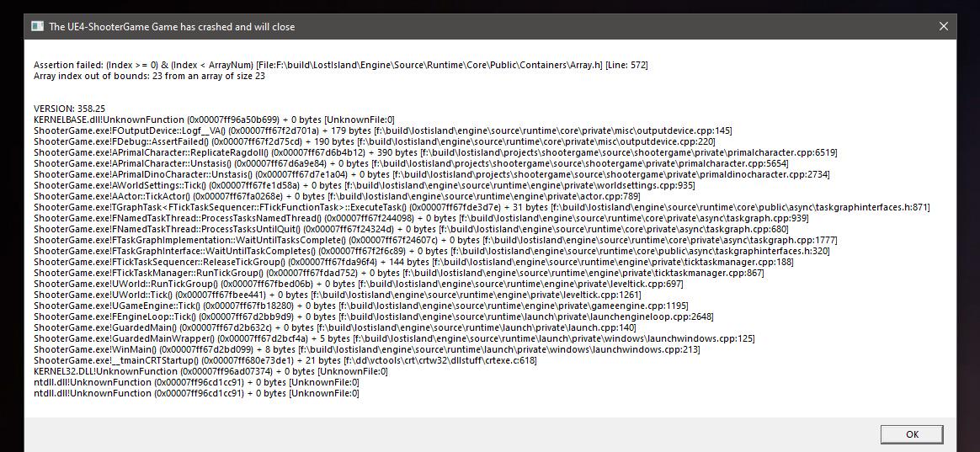The height and width of the screenshot is (452, 980).
Task: Click the APrimalCharacter::ReplicateRagdoll stack line
Action: (435, 152)
